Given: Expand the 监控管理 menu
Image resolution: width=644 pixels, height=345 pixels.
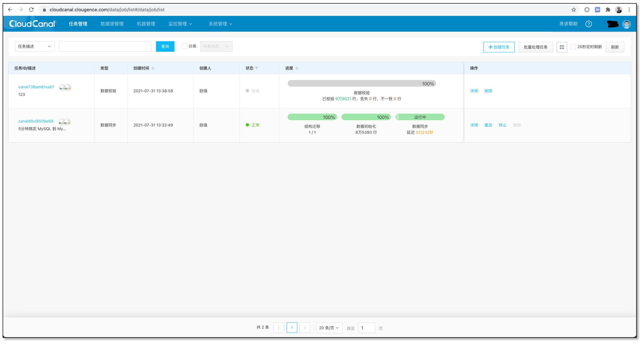Looking at the screenshot, I should coord(180,24).
